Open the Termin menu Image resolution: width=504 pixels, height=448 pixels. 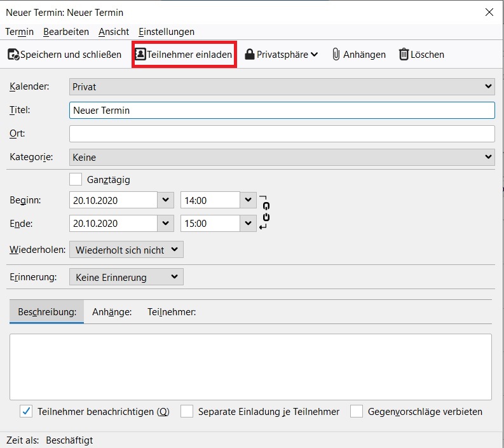click(19, 32)
